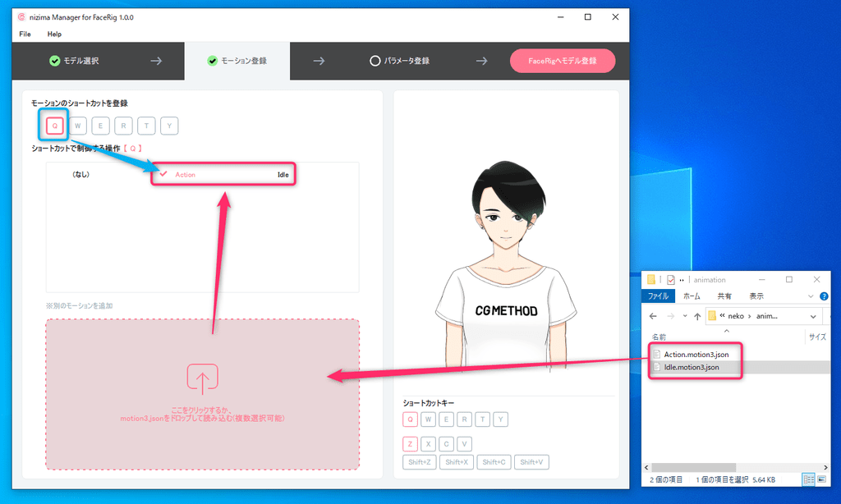This screenshot has height=504, width=841.
Task: Click the Explorer back arrow
Action: (x=653, y=316)
